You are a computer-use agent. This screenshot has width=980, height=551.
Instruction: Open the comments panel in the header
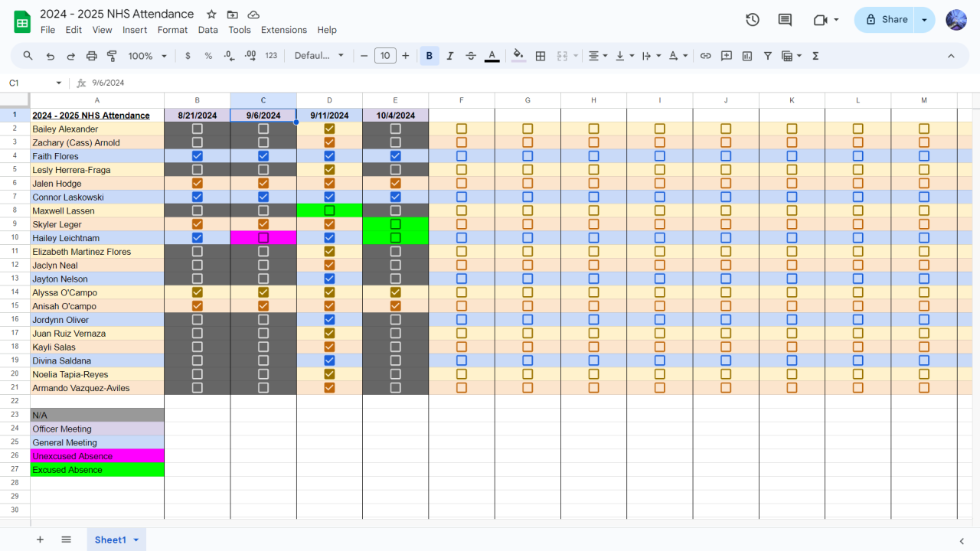point(785,20)
